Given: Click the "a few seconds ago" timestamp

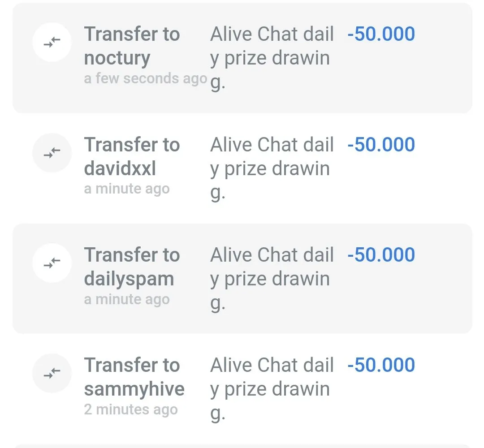Looking at the screenshot, I should tap(145, 78).
